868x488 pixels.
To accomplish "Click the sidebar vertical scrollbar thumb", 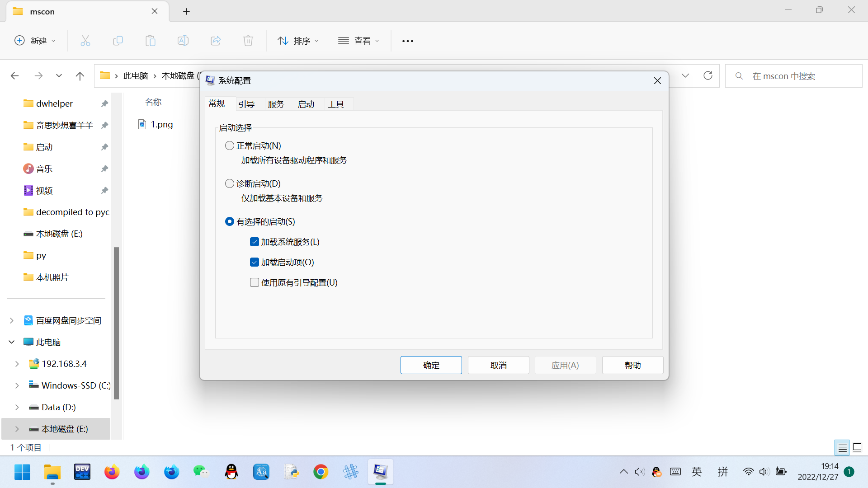I will [x=116, y=323].
